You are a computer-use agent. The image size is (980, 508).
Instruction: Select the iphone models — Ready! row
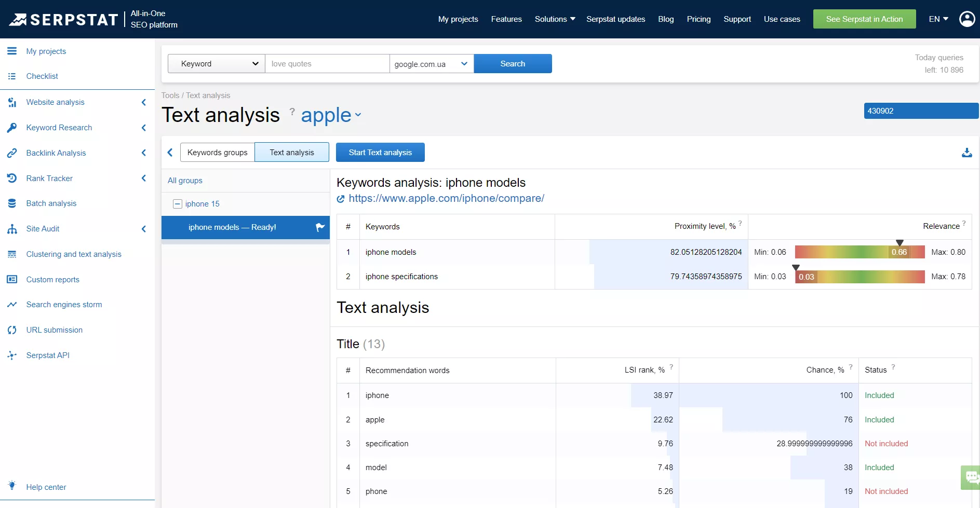pyautogui.click(x=246, y=227)
